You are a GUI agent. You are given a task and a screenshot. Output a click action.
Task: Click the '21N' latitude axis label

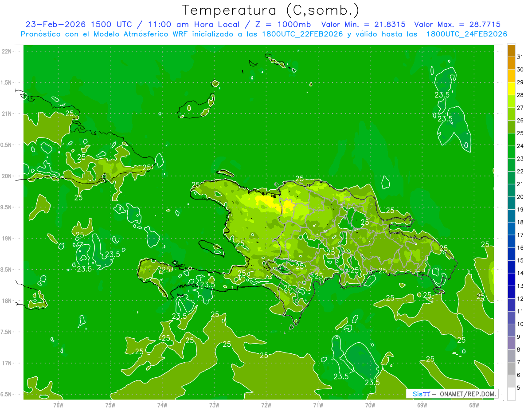tap(7, 114)
